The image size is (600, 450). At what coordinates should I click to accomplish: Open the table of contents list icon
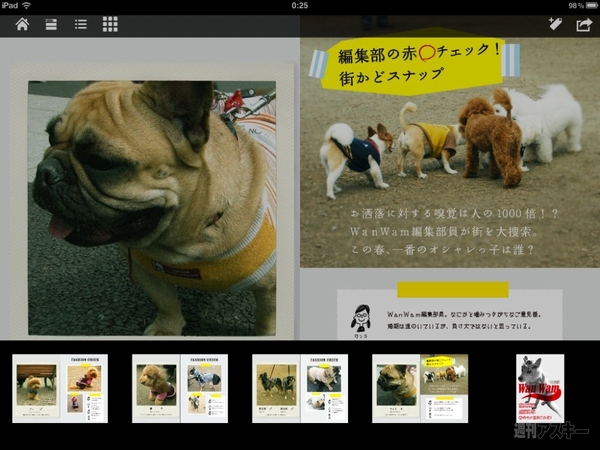click(x=80, y=24)
